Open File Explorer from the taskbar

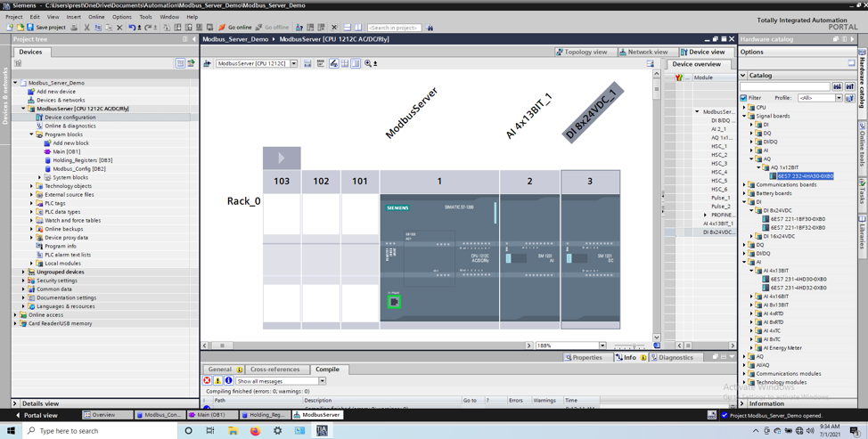[x=233, y=431]
